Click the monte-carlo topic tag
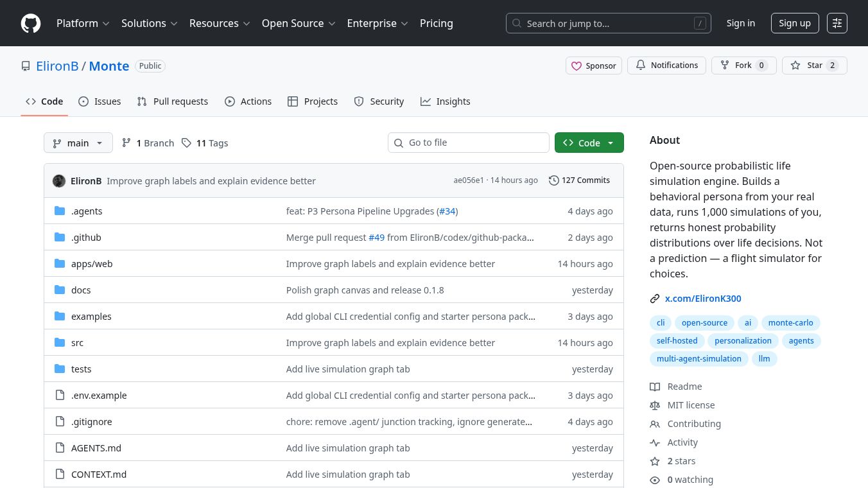This screenshot has height=488, width=868. (790, 323)
